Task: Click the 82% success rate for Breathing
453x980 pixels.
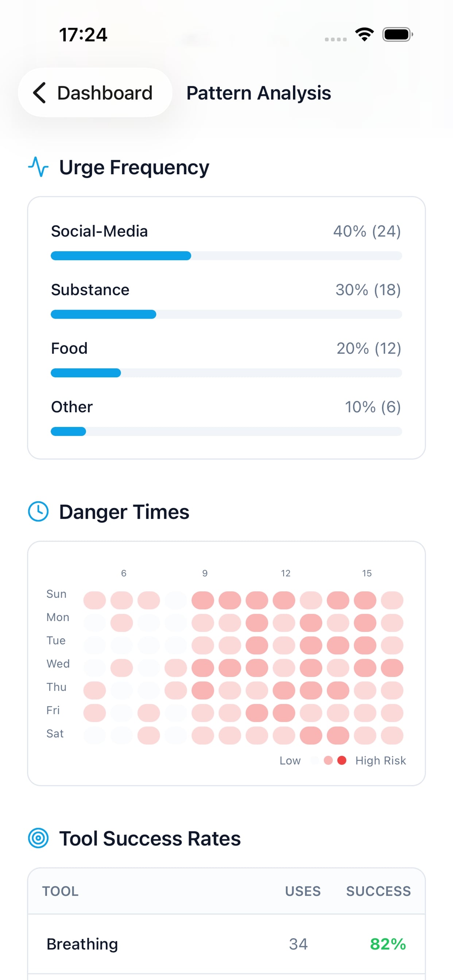Action: (x=388, y=944)
